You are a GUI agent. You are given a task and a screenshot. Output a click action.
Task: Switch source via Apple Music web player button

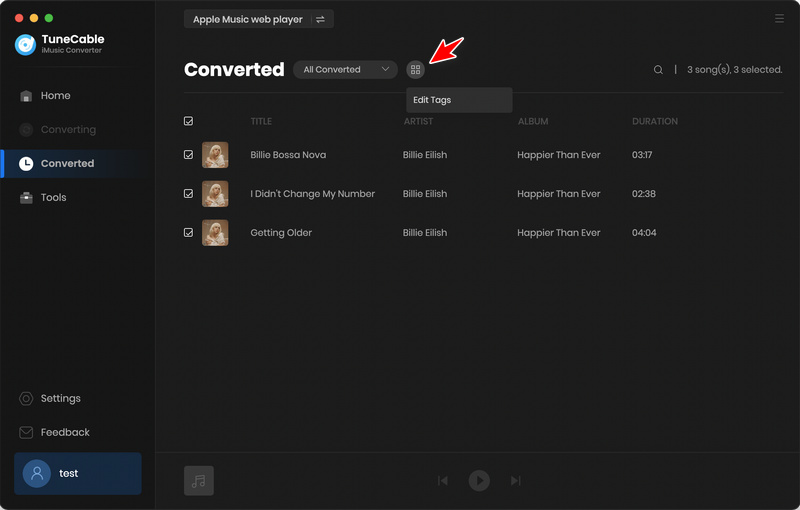click(259, 19)
